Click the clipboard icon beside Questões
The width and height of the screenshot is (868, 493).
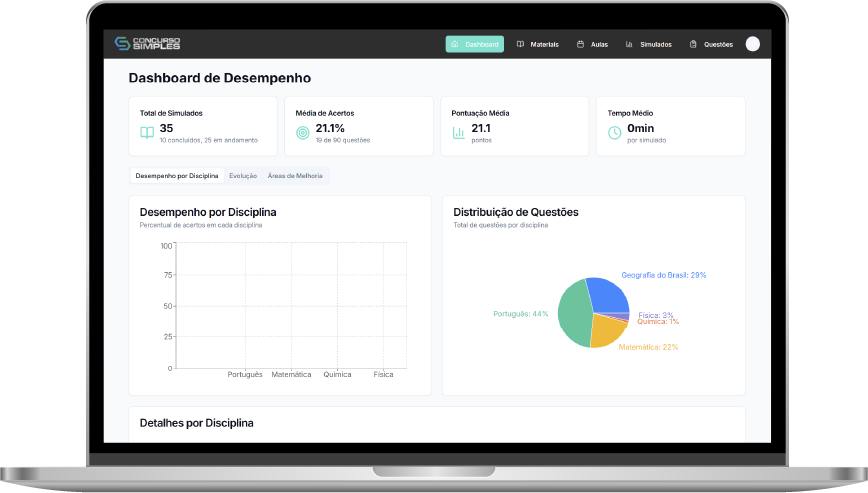coord(693,44)
